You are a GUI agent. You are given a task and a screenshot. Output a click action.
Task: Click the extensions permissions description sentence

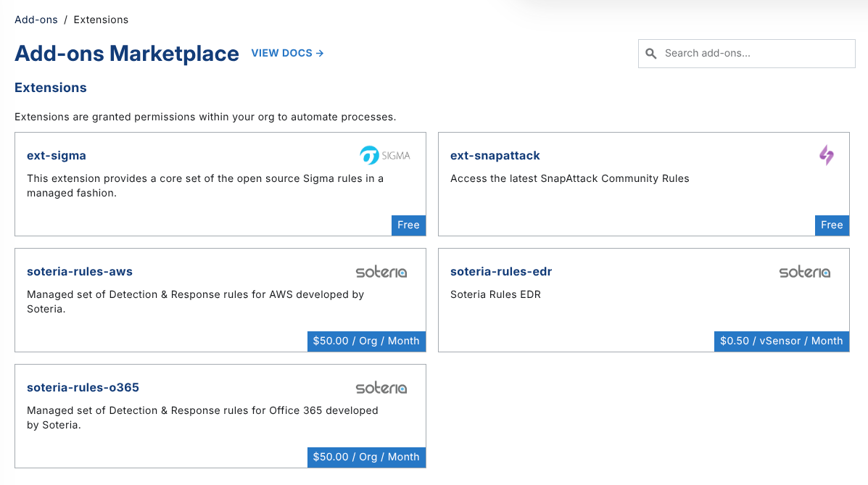tap(205, 117)
